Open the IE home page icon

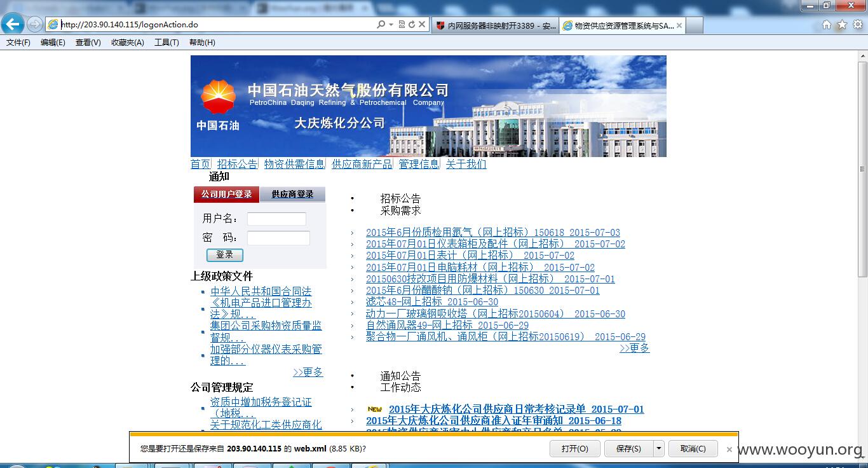pyautogui.click(x=827, y=25)
